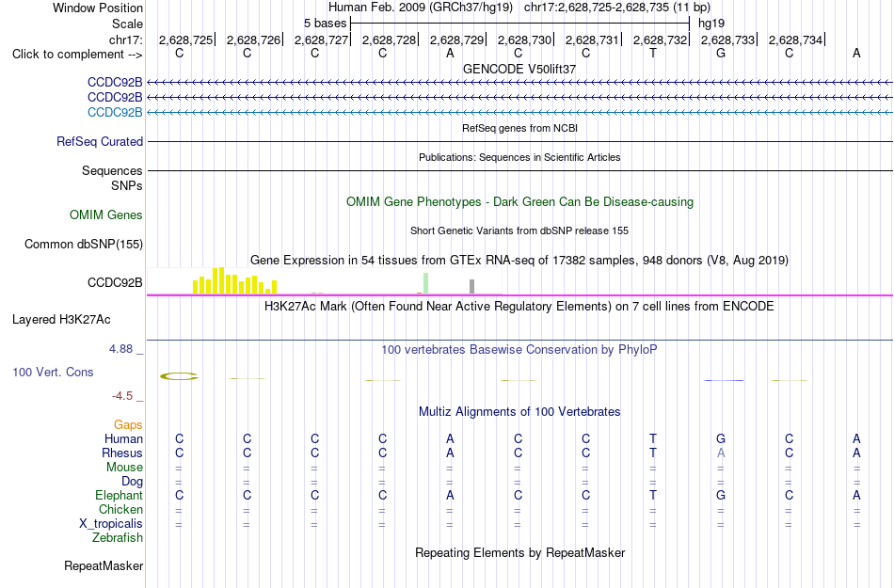Viewport: 894px width, 588px height.
Task: Click the Sequences track label
Action: pyautogui.click(x=112, y=170)
